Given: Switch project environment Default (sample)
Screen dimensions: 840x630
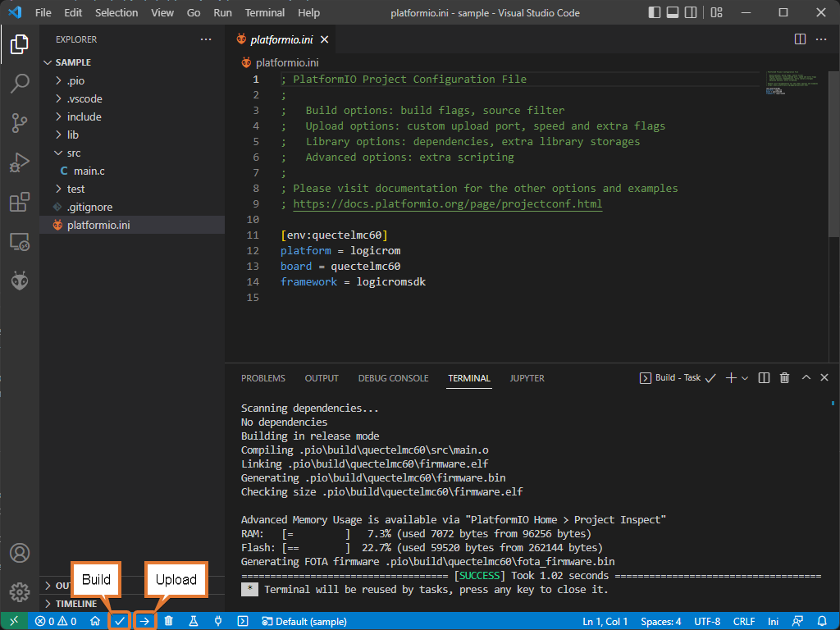Looking at the screenshot, I should tap(304, 622).
